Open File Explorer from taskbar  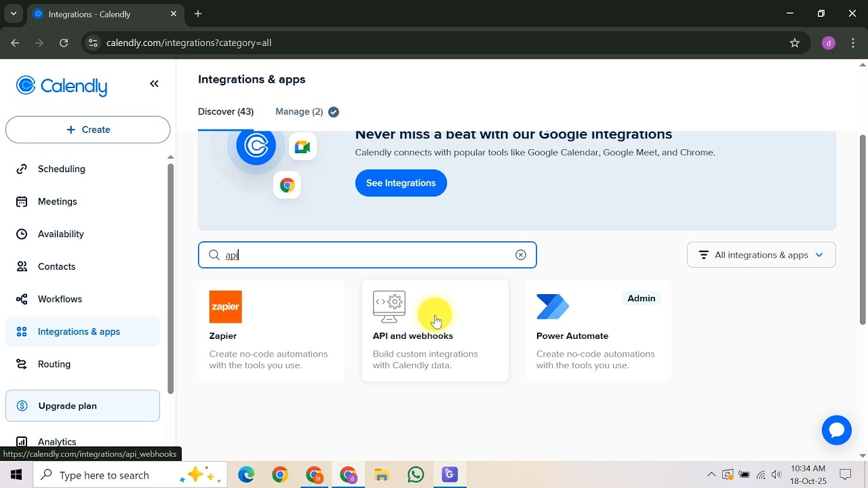382,475
